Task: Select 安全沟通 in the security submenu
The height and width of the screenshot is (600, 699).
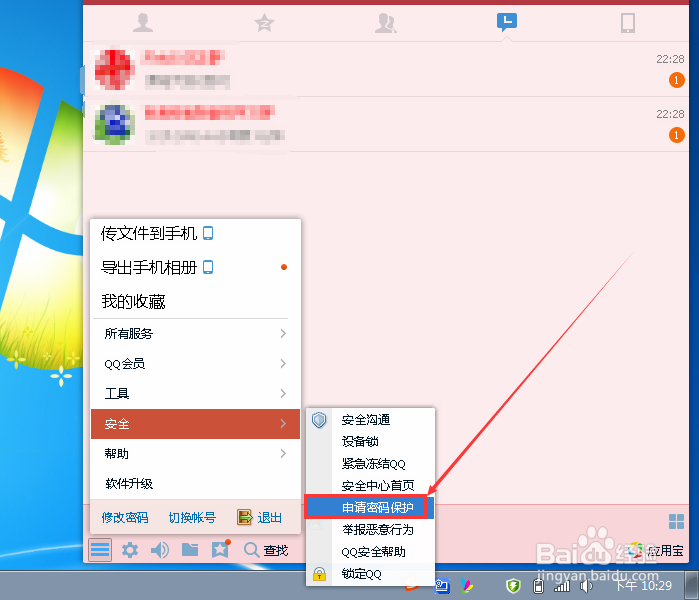Action: (370, 419)
